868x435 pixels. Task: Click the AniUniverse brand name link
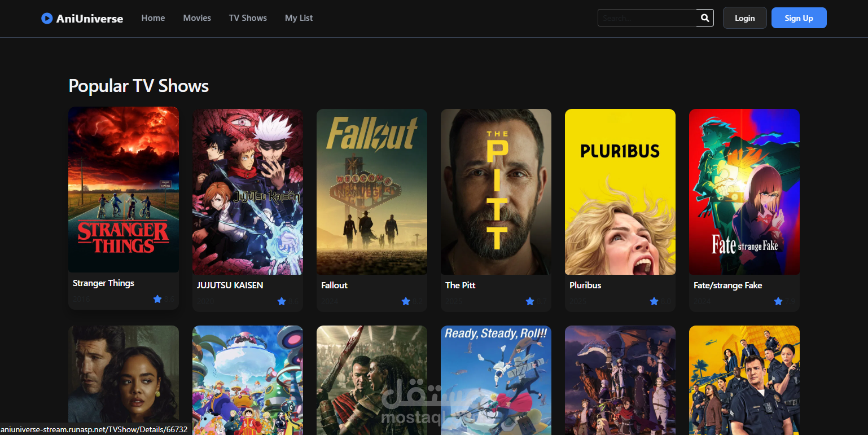click(90, 19)
